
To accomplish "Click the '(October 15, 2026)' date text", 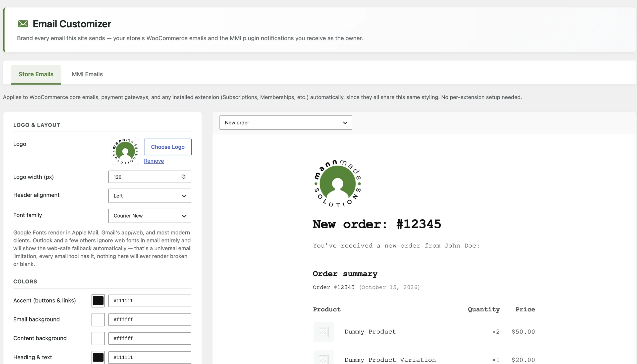I will (x=390, y=287).
